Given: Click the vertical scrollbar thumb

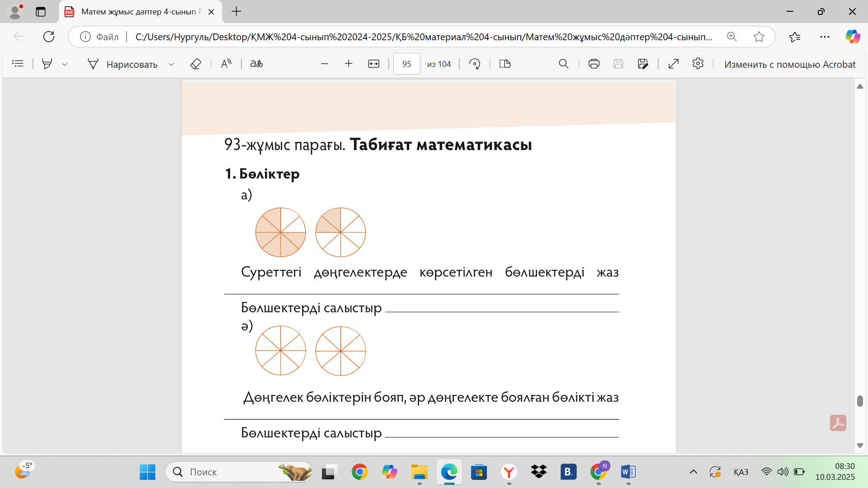Looking at the screenshot, I should (x=859, y=400).
